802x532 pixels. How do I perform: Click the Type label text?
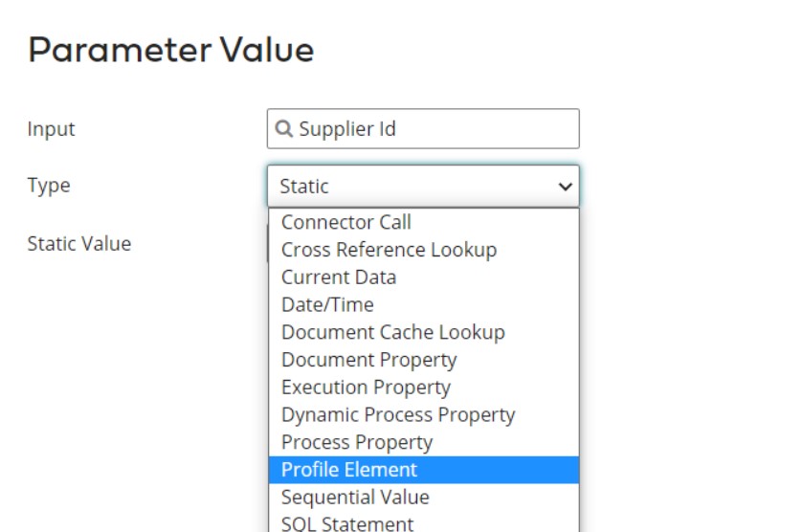pyautogui.click(x=48, y=186)
